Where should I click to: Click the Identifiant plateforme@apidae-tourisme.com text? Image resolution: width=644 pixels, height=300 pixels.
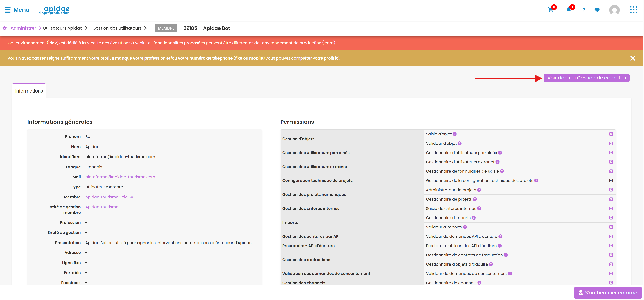[x=120, y=157]
